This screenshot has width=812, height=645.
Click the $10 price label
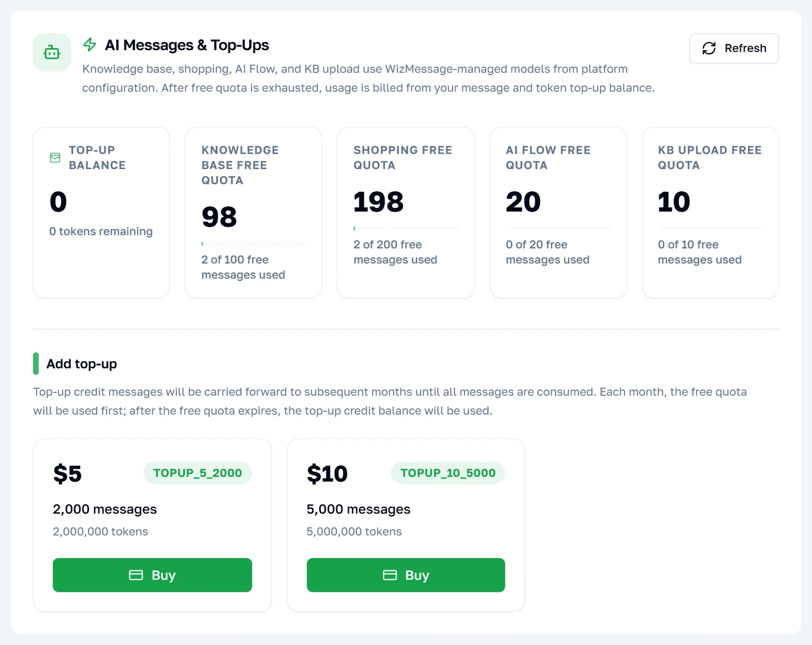point(327,474)
